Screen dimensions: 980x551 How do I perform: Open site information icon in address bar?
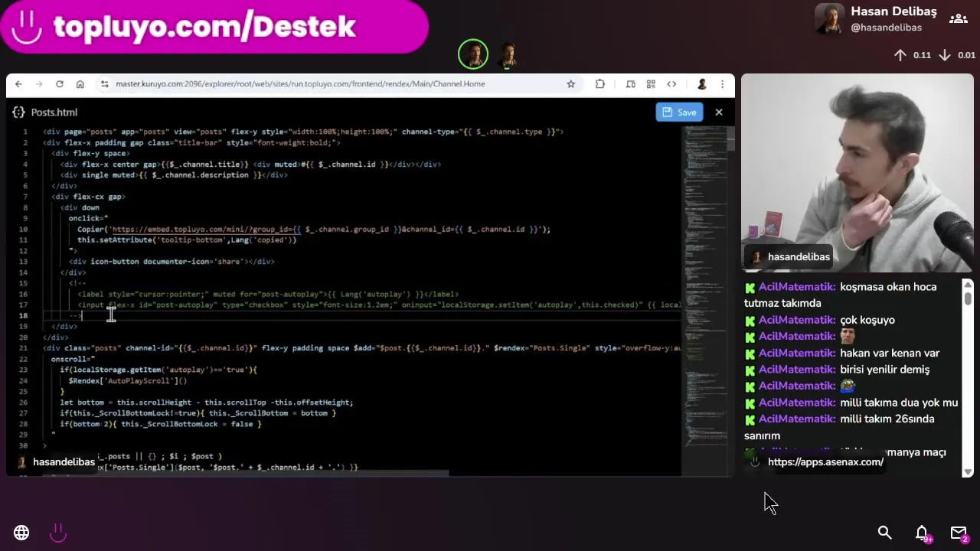(x=104, y=84)
